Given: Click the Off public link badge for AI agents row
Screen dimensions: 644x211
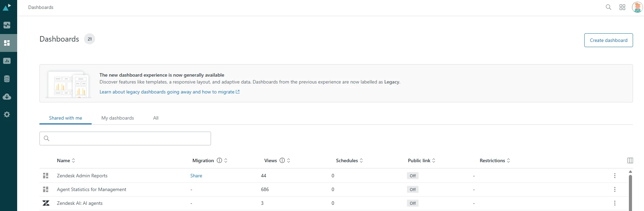Looking at the screenshot, I should pyautogui.click(x=412, y=203).
